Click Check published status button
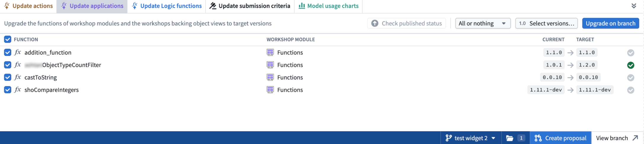This screenshot has width=644, height=144. [x=407, y=23]
